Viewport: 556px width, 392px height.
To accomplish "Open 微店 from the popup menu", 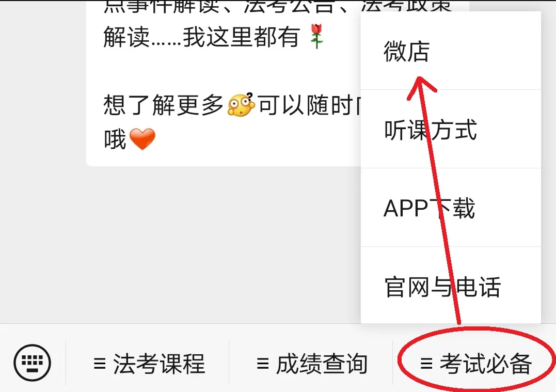I will [x=451, y=51].
